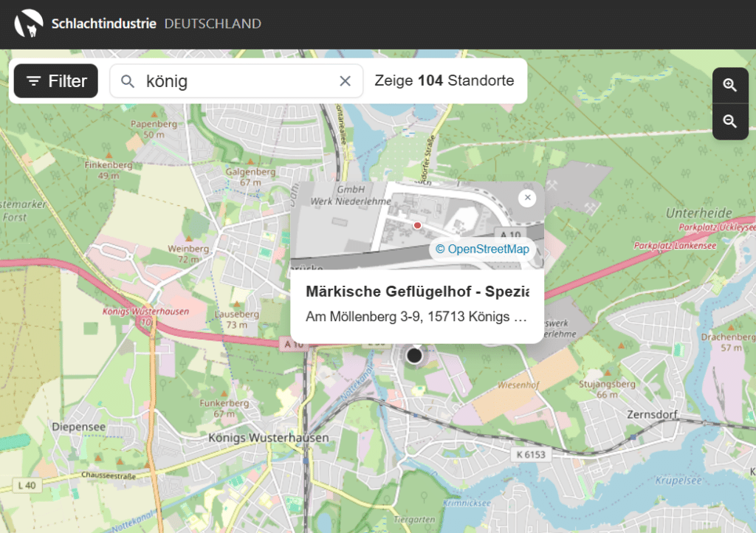
Task: Open 'Märkische Geflügelhof' location title
Action: pos(418,292)
